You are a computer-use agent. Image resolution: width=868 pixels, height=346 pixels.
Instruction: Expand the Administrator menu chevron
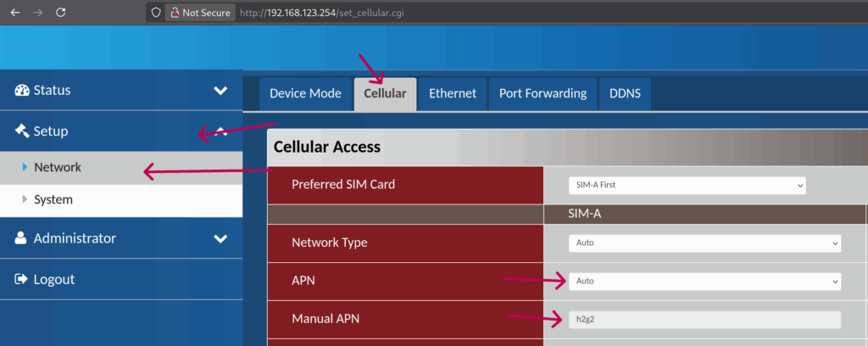pos(220,239)
